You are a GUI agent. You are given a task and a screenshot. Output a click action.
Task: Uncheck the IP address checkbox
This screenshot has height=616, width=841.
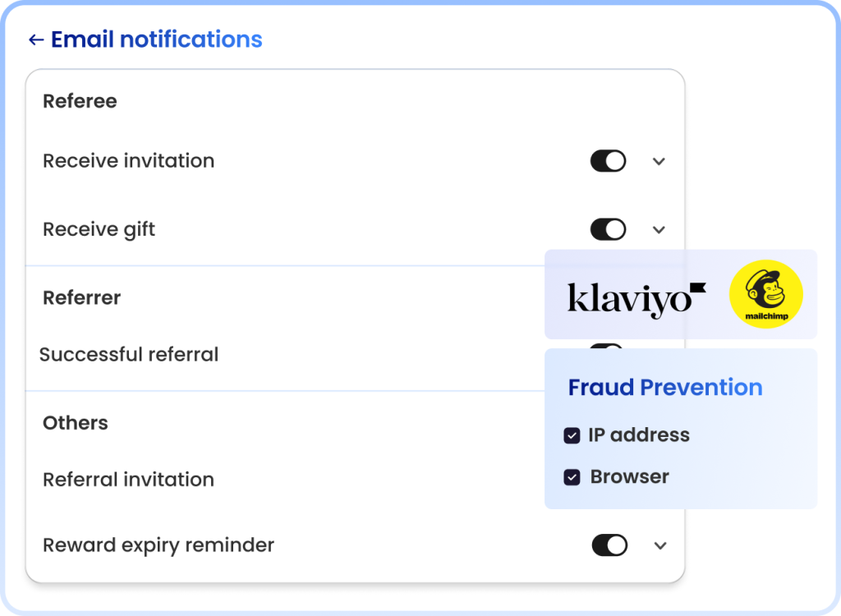(572, 435)
